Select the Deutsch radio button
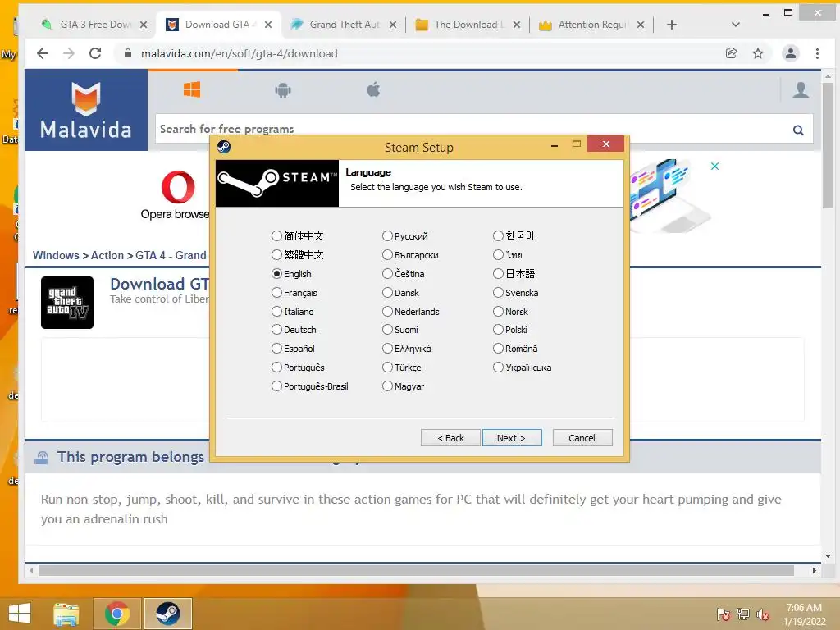Viewport: 840px width, 630px height. 276,330
